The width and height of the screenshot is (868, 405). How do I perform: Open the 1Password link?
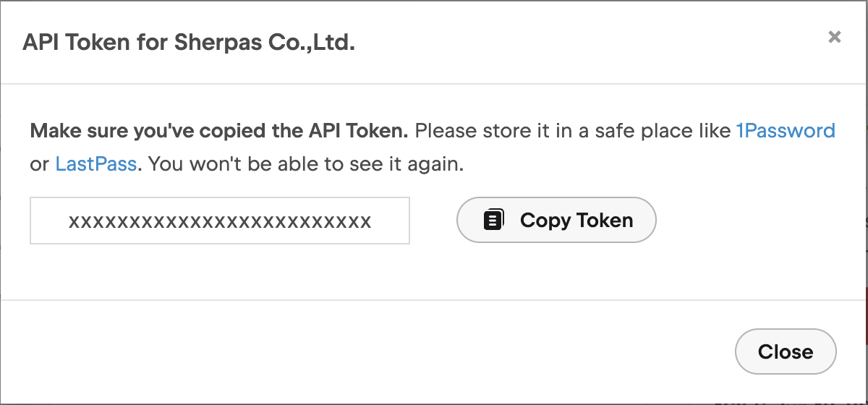point(786,131)
